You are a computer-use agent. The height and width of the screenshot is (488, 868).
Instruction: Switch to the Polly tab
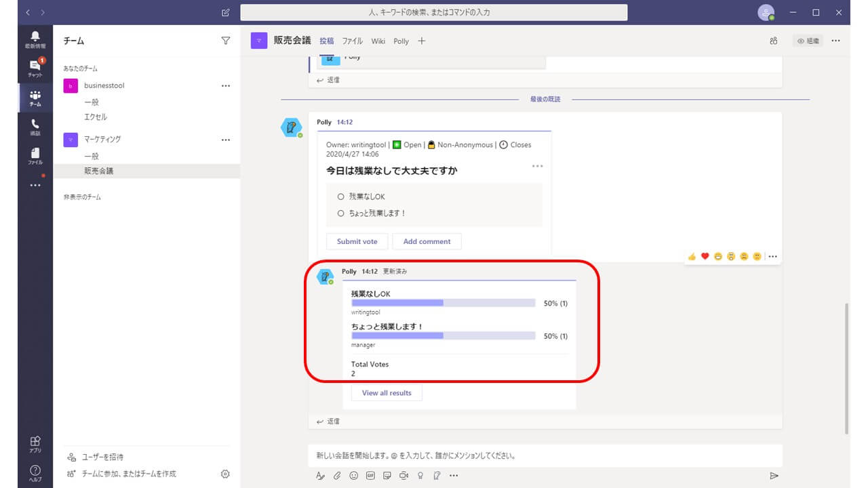401,41
